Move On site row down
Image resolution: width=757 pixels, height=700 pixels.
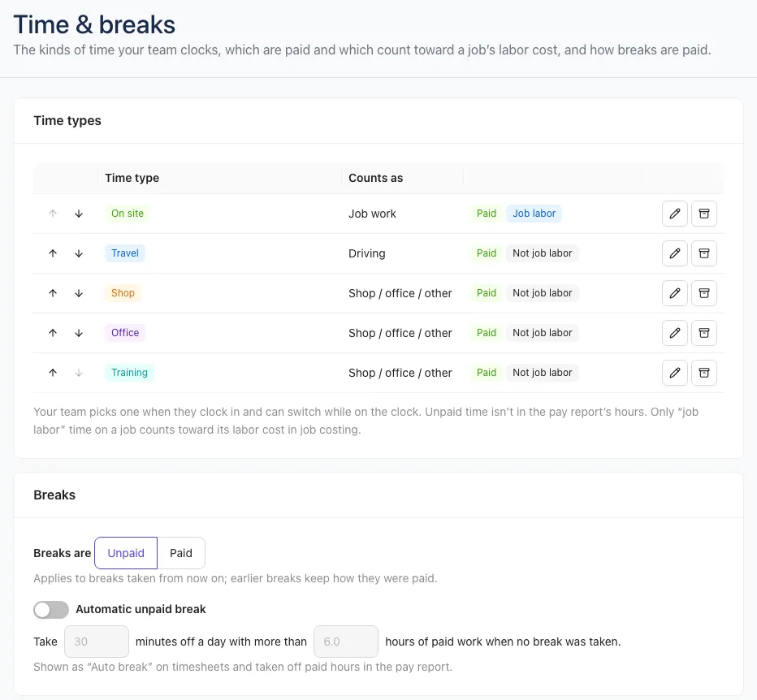pyautogui.click(x=79, y=214)
